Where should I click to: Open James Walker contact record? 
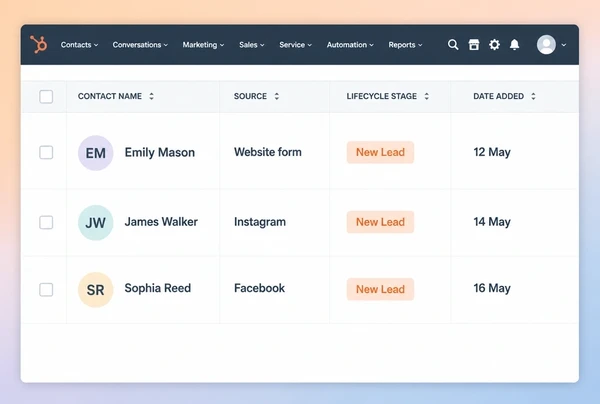click(x=161, y=222)
